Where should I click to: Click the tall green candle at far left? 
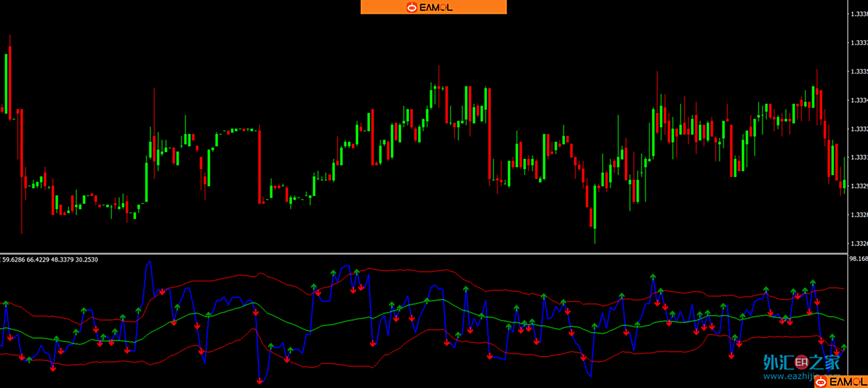tap(6, 83)
